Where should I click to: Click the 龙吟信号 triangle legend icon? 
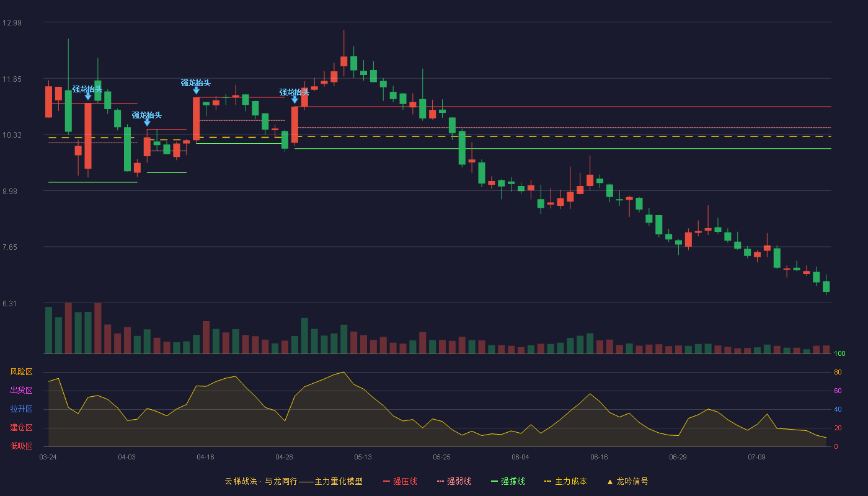click(x=609, y=482)
